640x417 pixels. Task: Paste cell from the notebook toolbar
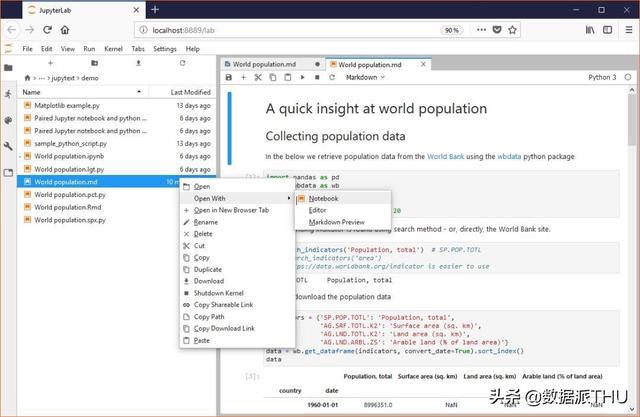[x=288, y=77]
